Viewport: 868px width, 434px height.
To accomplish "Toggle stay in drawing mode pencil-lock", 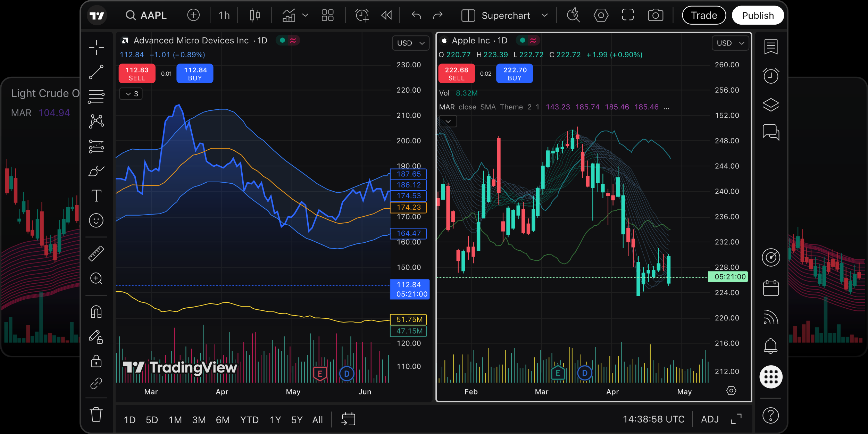I will 96,336.
